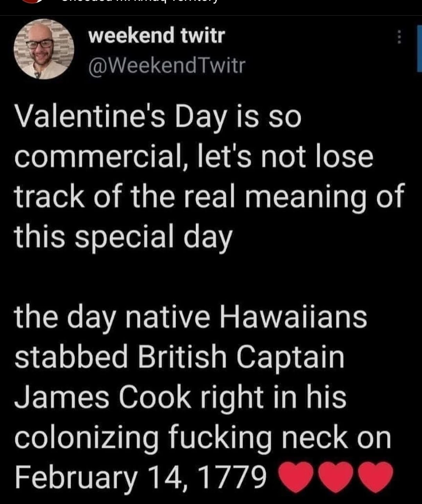Open the @WeekendTwitr handle link
The image size is (422, 504).
tap(167, 65)
